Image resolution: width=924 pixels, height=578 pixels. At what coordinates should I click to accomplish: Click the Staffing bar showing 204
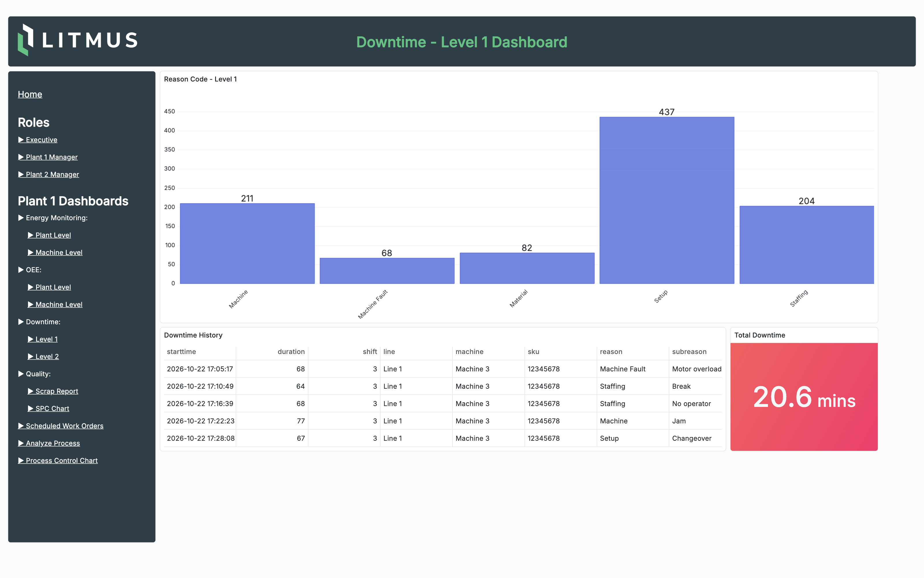point(807,245)
